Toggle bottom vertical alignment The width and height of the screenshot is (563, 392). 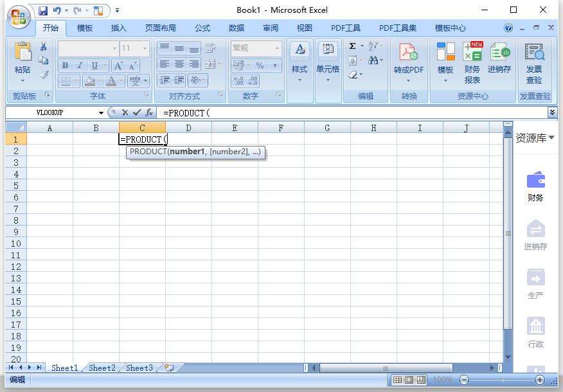coord(194,48)
